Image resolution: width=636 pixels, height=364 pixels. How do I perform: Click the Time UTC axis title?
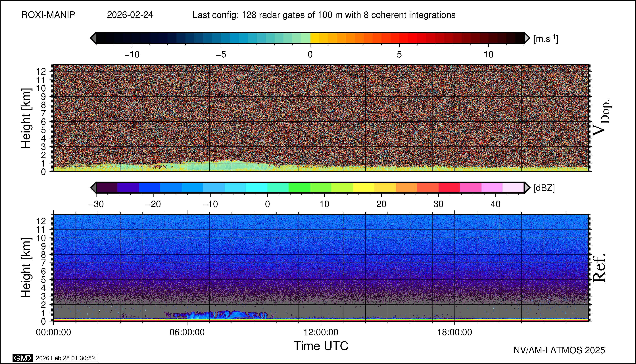click(321, 346)
